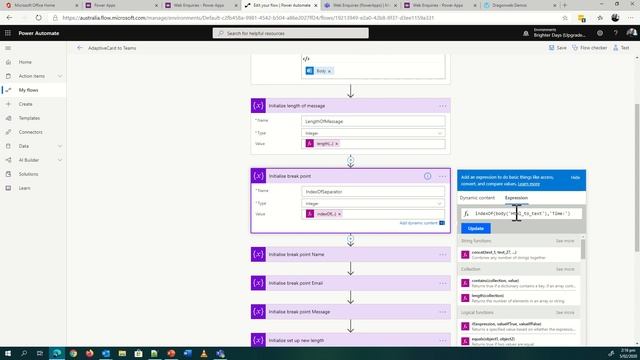Viewport: 640px width, 360px height.
Task: Click the LengthOfMessage name field
Action: [x=373, y=121]
